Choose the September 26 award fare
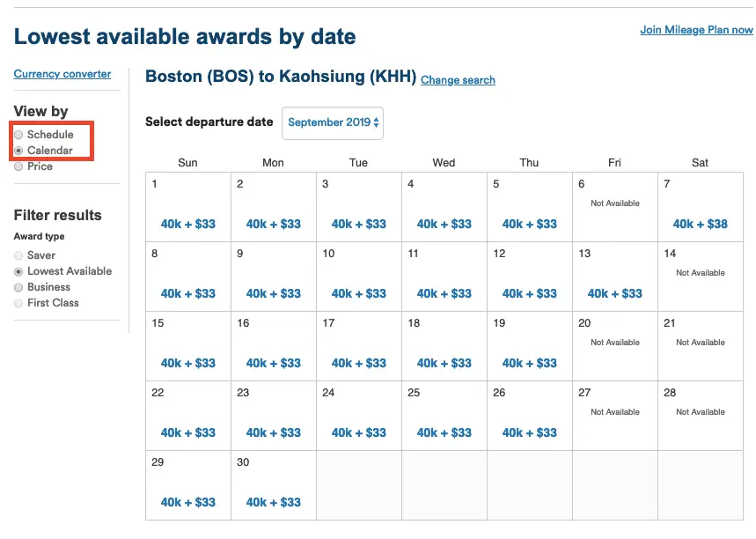 (530, 432)
